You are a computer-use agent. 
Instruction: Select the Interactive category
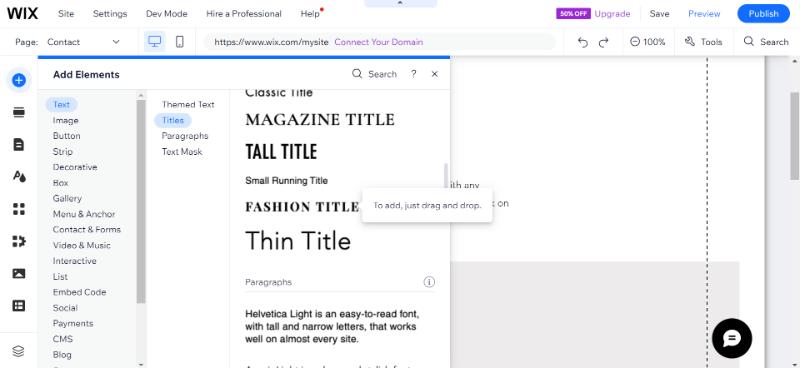[74, 261]
